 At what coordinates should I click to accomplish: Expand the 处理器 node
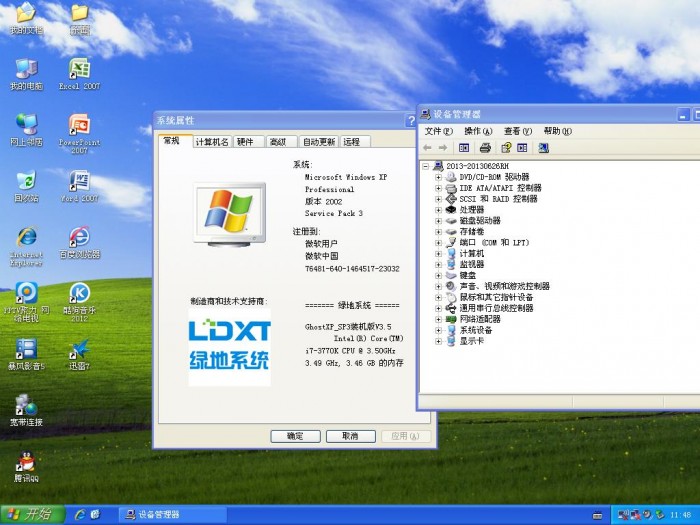pyautogui.click(x=438, y=210)
